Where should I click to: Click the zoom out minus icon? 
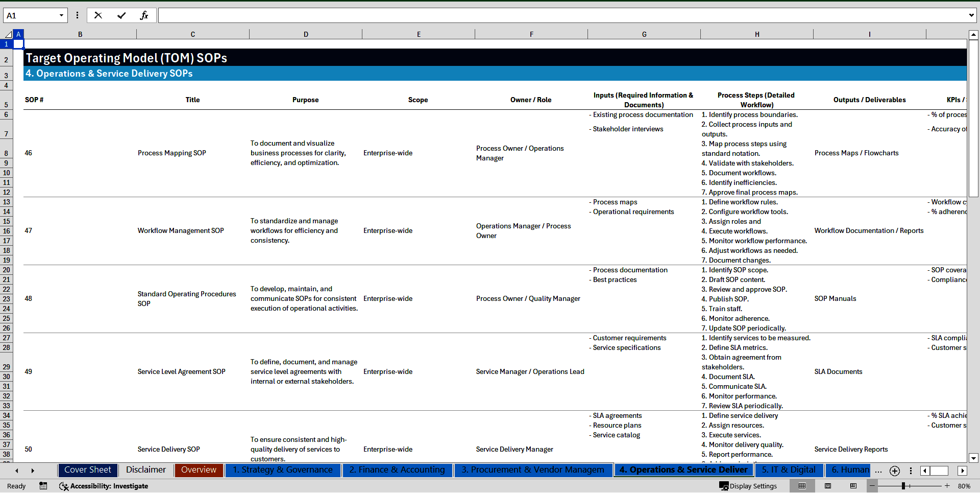pyautogui.click(x=872, y=486)
